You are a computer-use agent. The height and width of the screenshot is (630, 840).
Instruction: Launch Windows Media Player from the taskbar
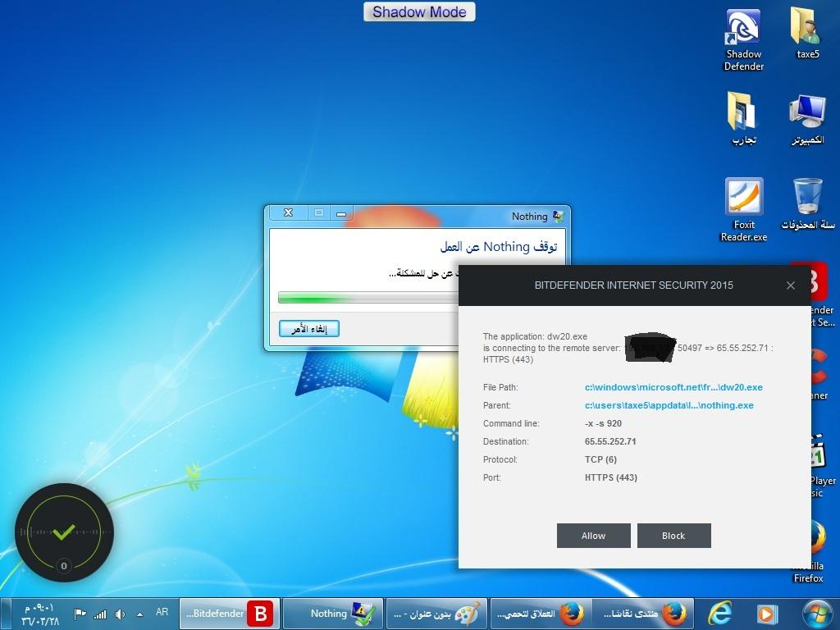point(766,614)
